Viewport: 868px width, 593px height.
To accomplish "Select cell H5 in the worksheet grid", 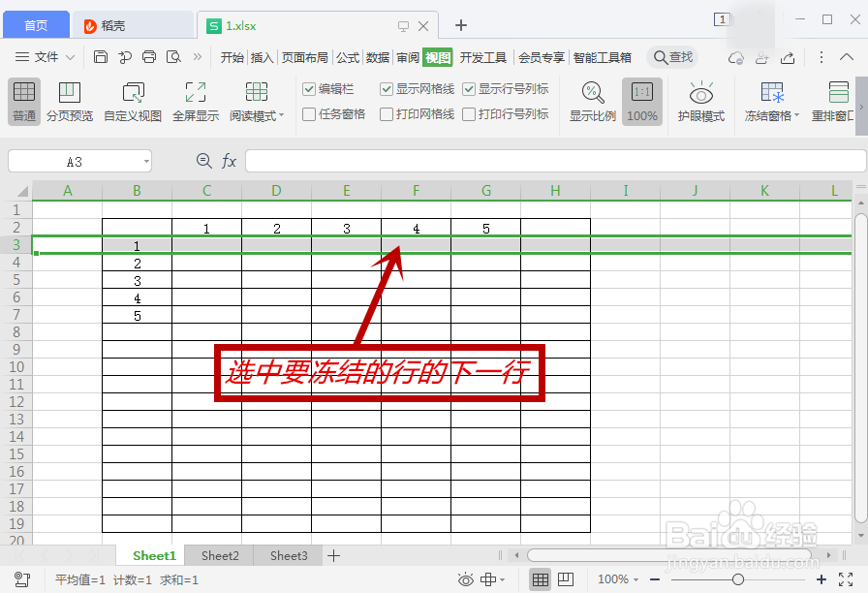I will tap(555, 280).
